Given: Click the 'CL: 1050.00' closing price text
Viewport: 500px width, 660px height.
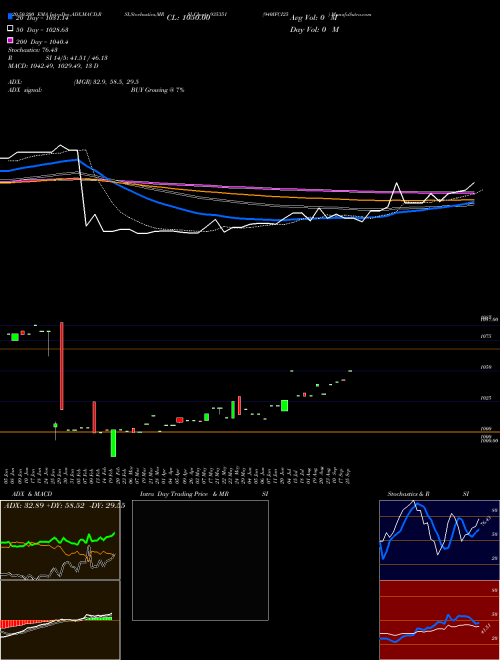Looking at the screenshot, I should [188, 18].
